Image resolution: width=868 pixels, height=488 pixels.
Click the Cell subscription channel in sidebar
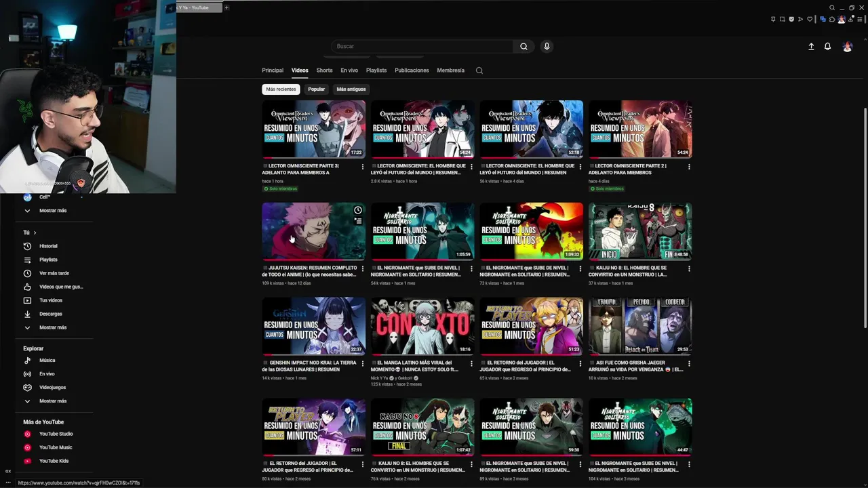[45, 197]
